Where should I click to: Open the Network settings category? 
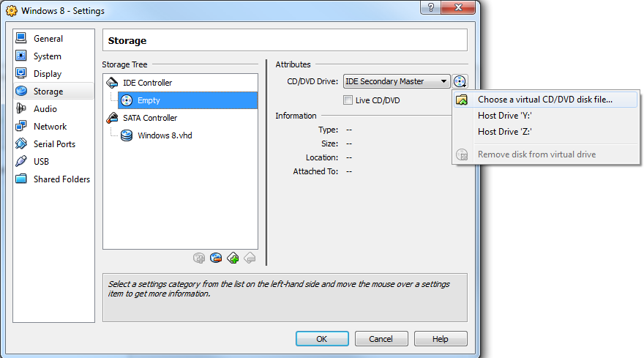(x=50, y=127)
